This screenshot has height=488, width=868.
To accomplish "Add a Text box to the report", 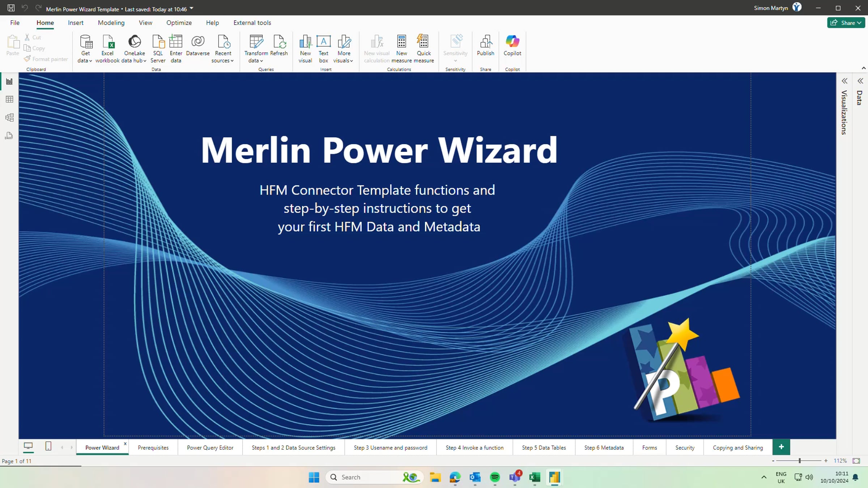I will click(x=323, y=49).
